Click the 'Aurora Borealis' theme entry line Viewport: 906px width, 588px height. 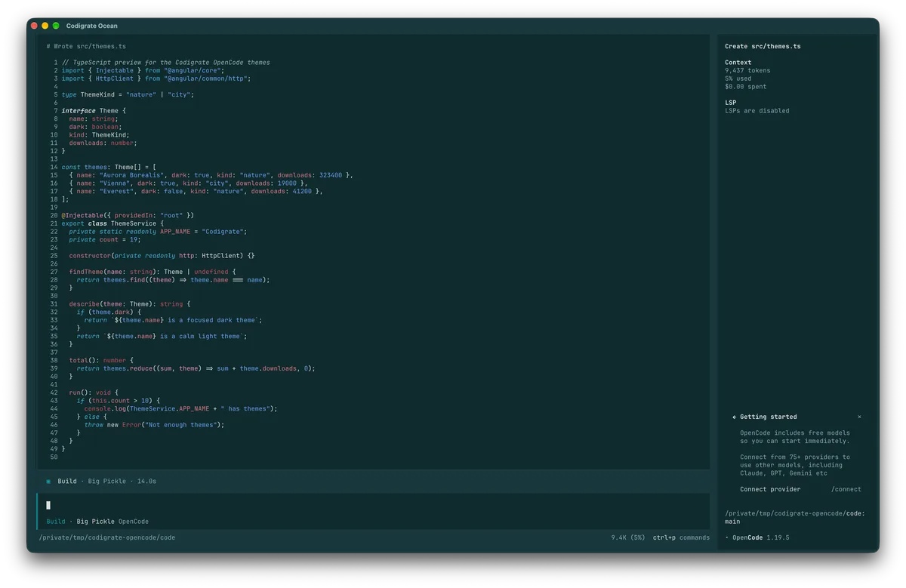211,175
